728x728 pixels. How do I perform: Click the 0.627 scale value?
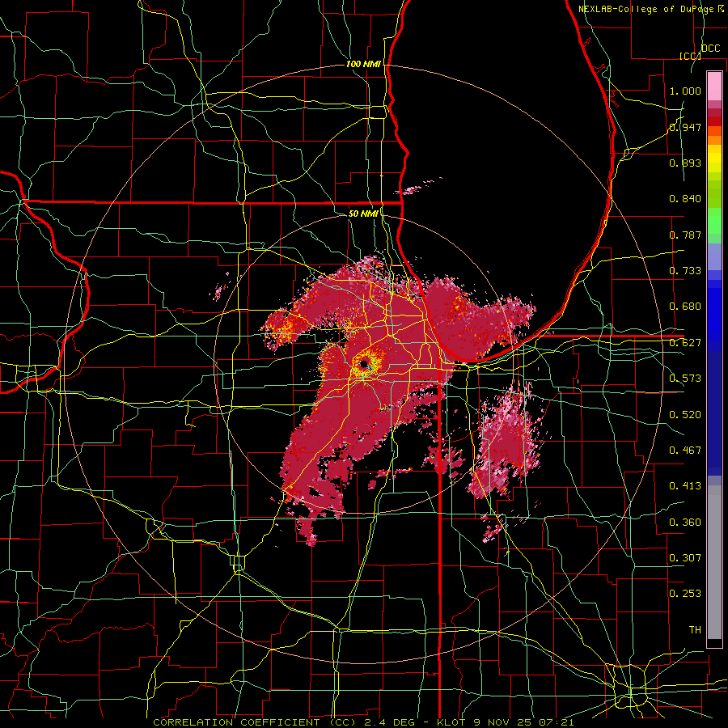tap(685, 343)
